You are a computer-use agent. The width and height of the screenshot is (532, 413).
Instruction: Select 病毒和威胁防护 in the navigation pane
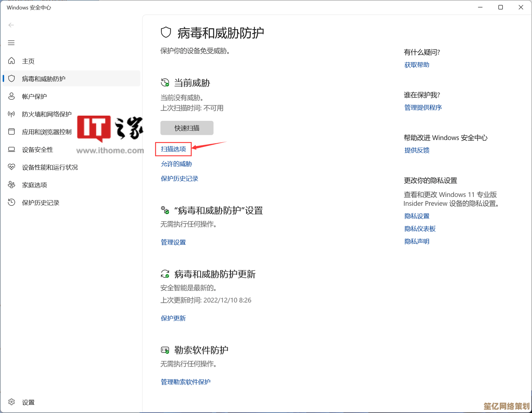43,78
